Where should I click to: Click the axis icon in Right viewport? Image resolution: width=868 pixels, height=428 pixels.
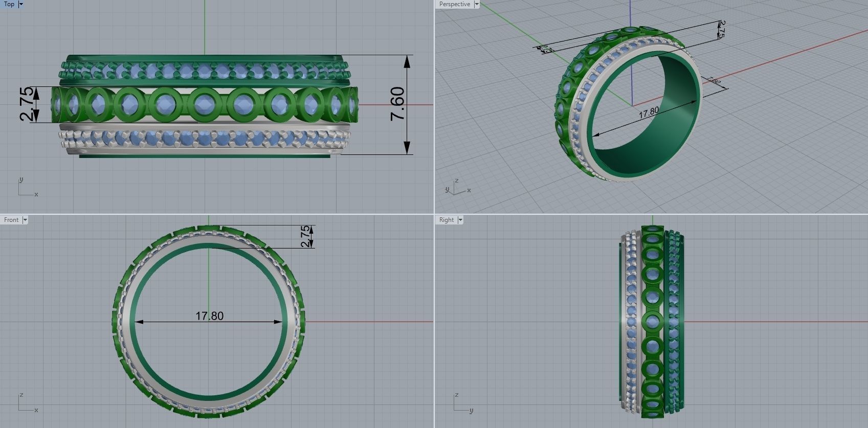coord(463,403)
